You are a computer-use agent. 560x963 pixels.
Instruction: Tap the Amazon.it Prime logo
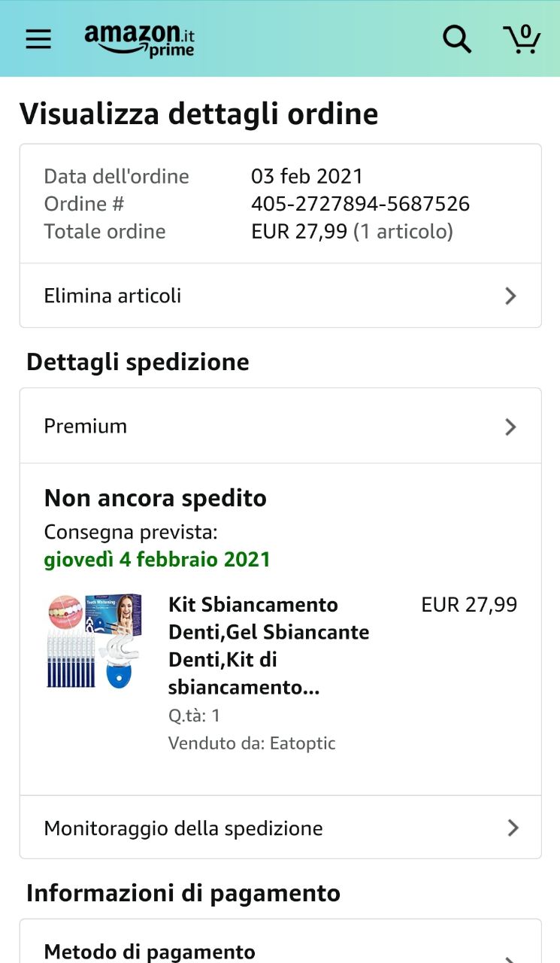(x=139, y=40)
